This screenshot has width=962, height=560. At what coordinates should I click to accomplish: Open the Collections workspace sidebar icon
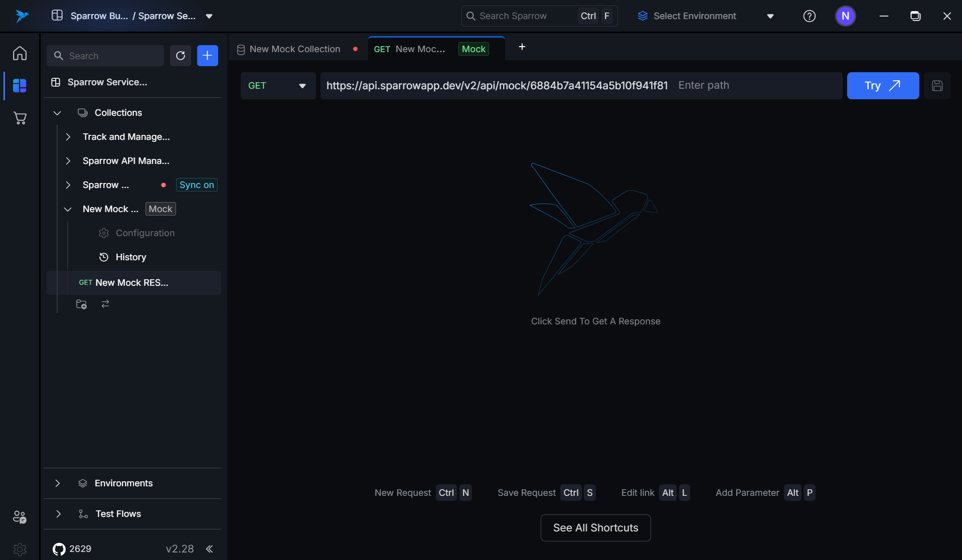(20, 86)
